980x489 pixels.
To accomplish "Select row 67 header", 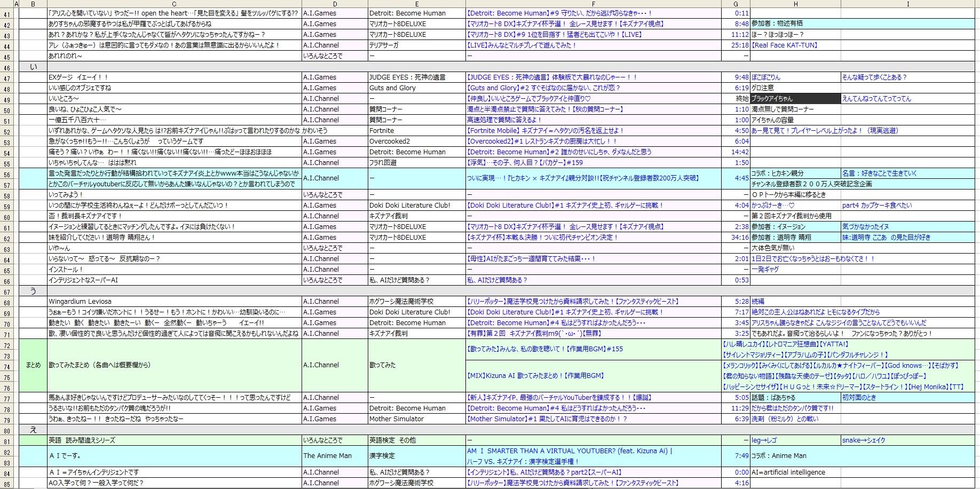I will (x=7, y=291).
